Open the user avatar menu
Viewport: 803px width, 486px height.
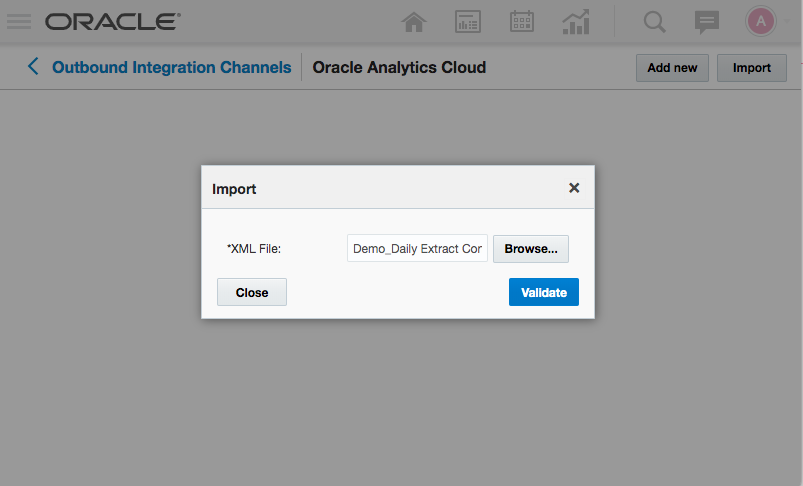pyautogui.click(x=760, y=21)
